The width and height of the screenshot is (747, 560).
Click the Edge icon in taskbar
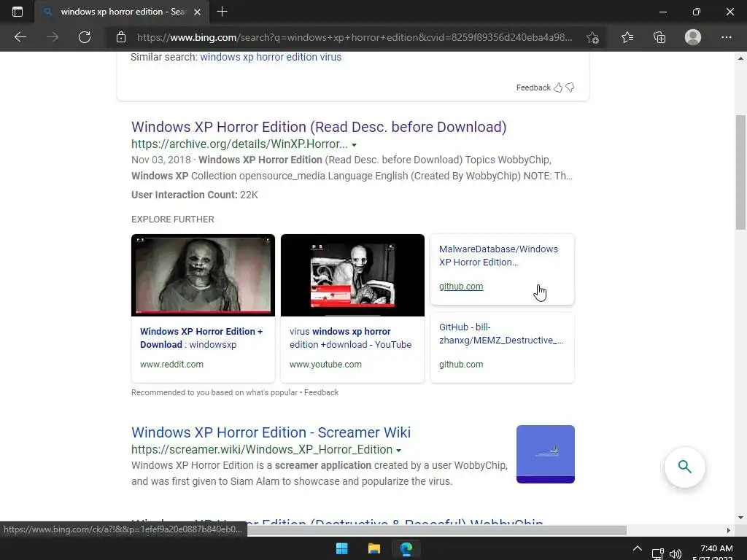[x=406, y=548]
